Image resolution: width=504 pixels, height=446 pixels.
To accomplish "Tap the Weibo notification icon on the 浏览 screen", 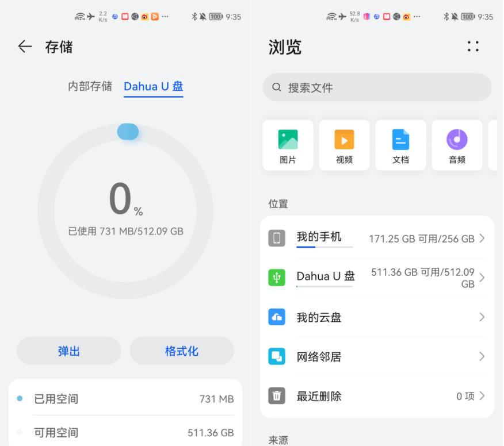I will point(406,16).
